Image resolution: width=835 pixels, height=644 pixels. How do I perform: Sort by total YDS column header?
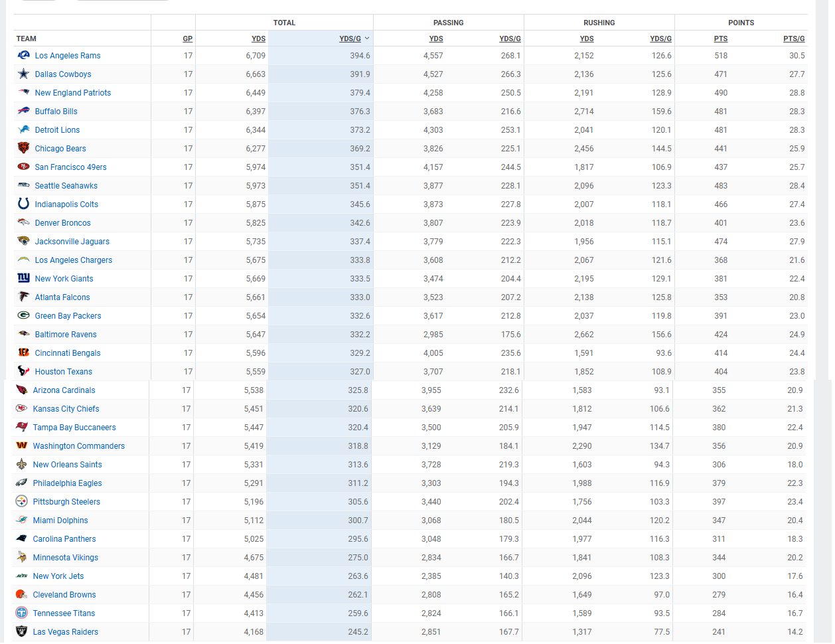click(x=259, y=39)
